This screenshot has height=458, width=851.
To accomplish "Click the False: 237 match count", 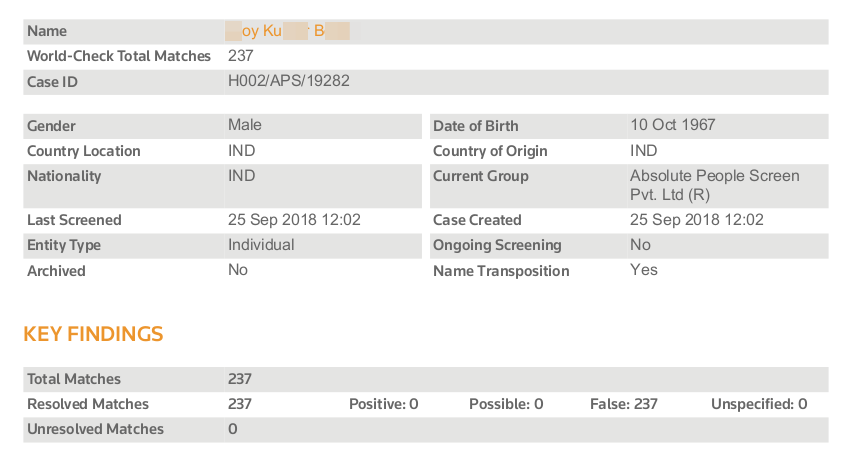I will (x=624, y=404).
